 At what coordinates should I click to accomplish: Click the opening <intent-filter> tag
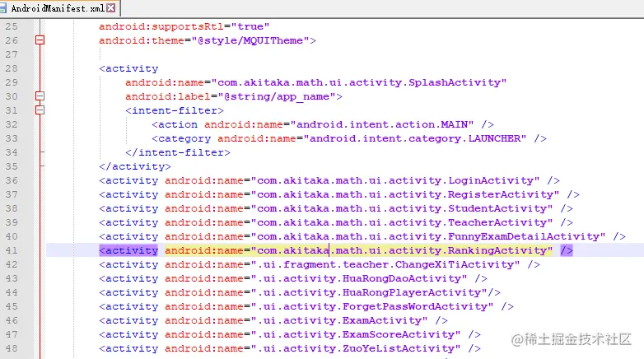pyautogui.click(x=175, y=110)
